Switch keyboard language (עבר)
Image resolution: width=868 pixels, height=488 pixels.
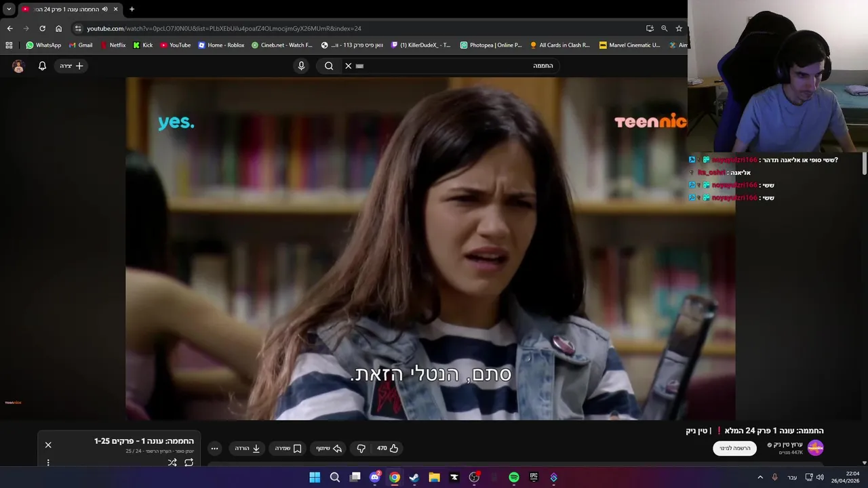(x=792, y=477)
